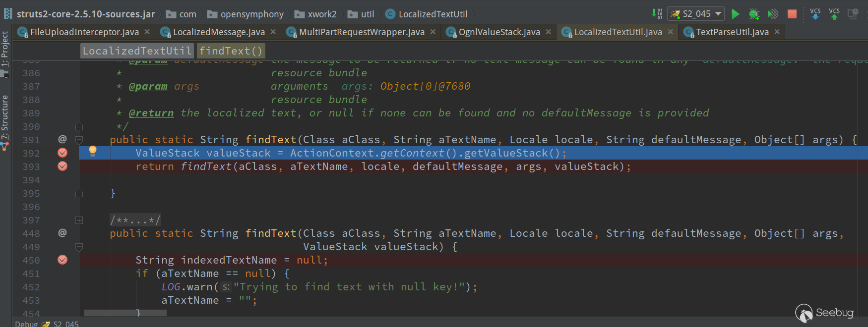This screenshot has width=868, height=327.
Task: Collapse fold marker at line 395 closing brace
Action: point(79,193)
